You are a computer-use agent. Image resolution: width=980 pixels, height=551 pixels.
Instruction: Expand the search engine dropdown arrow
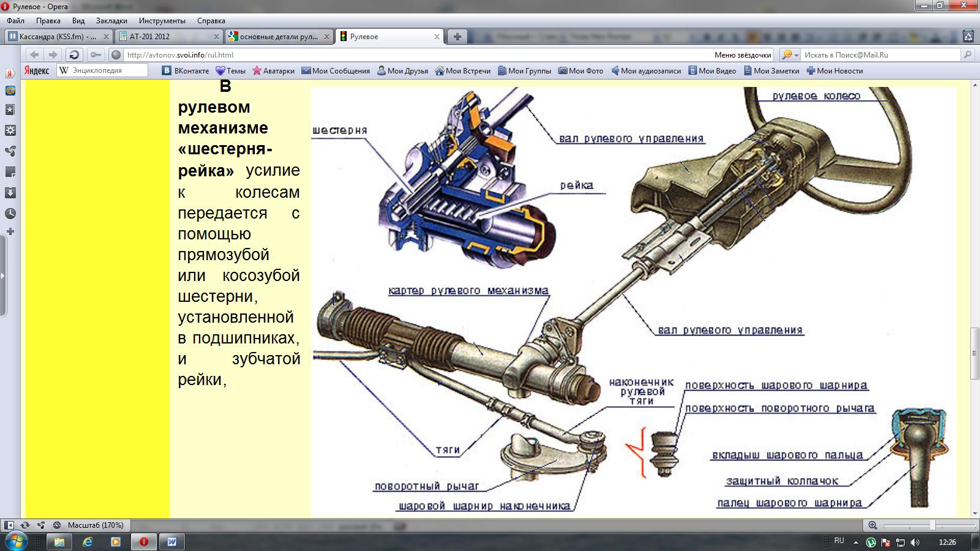click(x=796, y=54)
